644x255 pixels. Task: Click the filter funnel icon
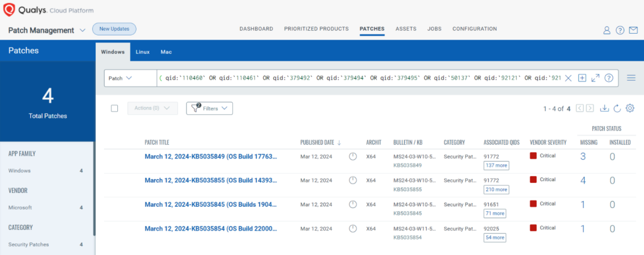[195, 108]
